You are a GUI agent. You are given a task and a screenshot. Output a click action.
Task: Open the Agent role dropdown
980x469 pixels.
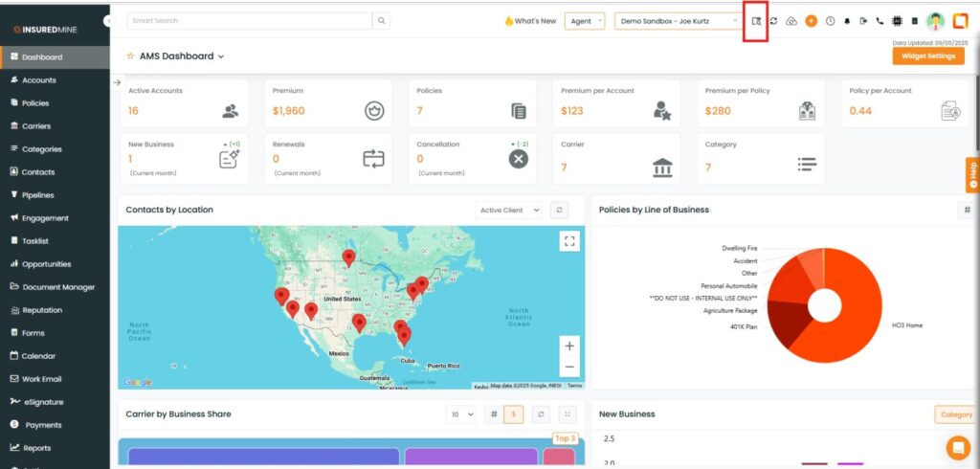point(585,21)
